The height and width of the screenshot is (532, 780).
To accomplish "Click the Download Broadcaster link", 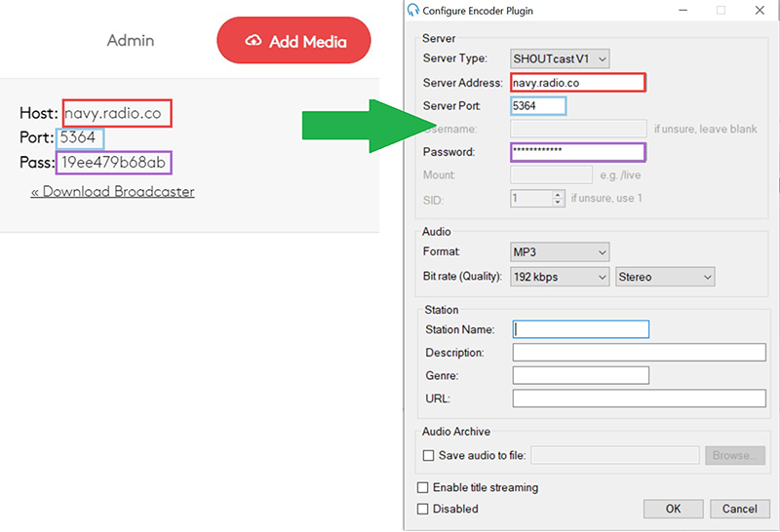I will click(112, 191).
